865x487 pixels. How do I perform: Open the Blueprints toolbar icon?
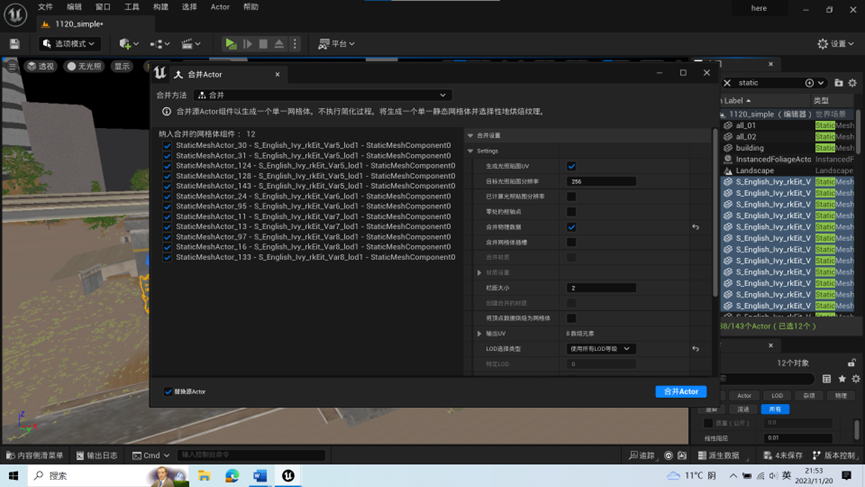[160, 44]
